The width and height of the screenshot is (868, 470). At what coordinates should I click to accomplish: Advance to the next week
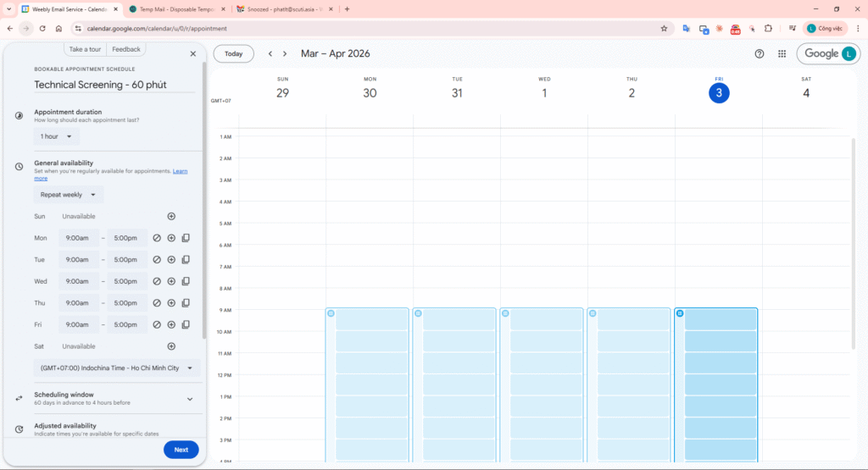tap(287, 53)
